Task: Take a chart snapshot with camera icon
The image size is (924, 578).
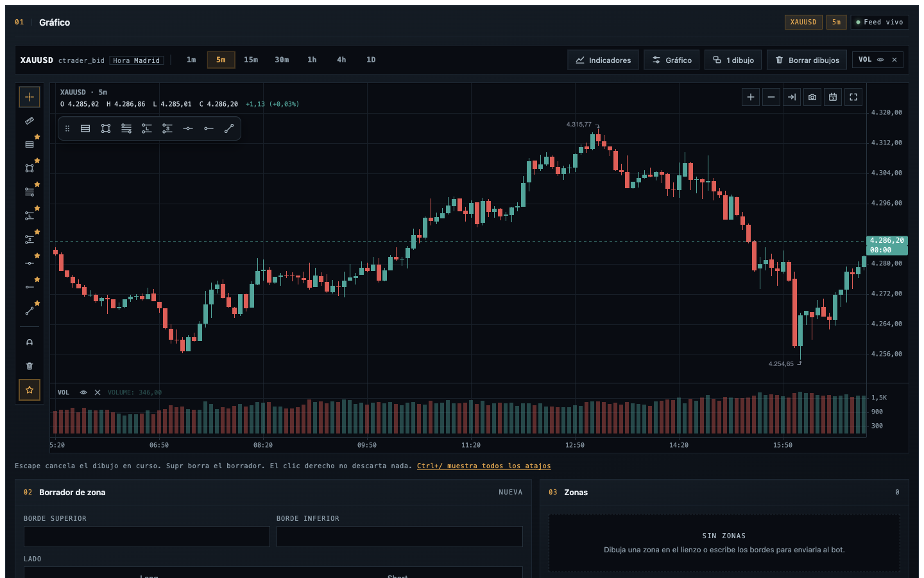Action: [x=812, y=97]
